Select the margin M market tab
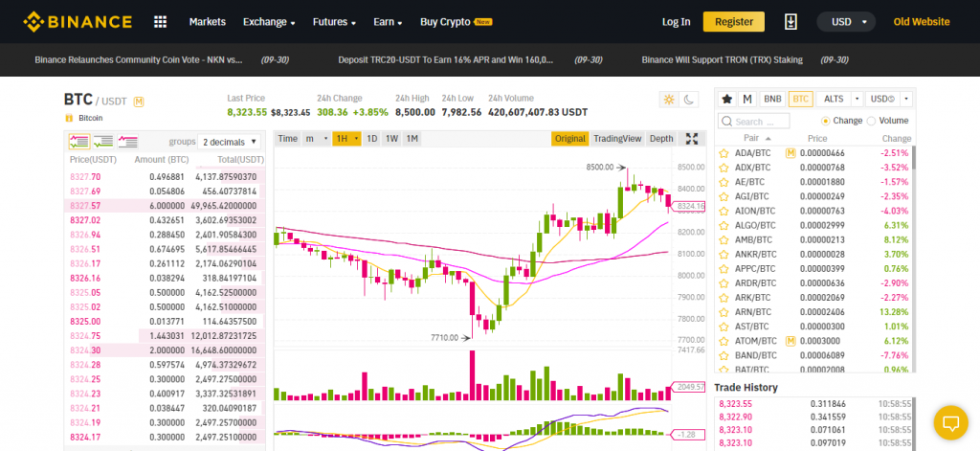This screenshot has width=980, height=451. click(x=746, y=99)
